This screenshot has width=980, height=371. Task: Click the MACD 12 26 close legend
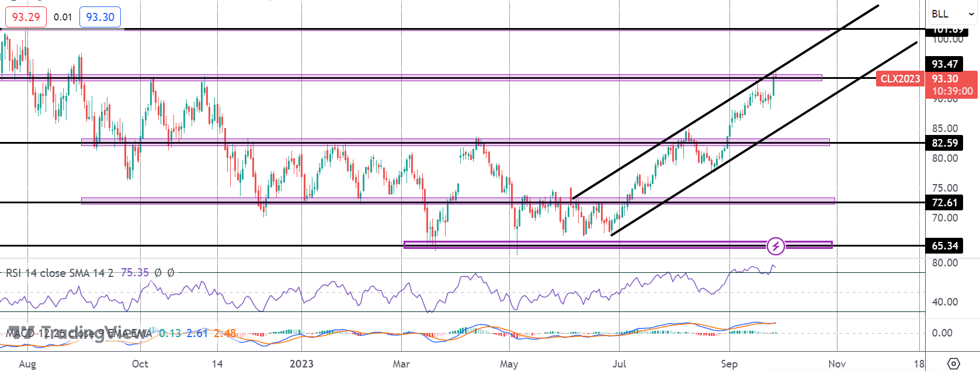(x=79, y=334)
